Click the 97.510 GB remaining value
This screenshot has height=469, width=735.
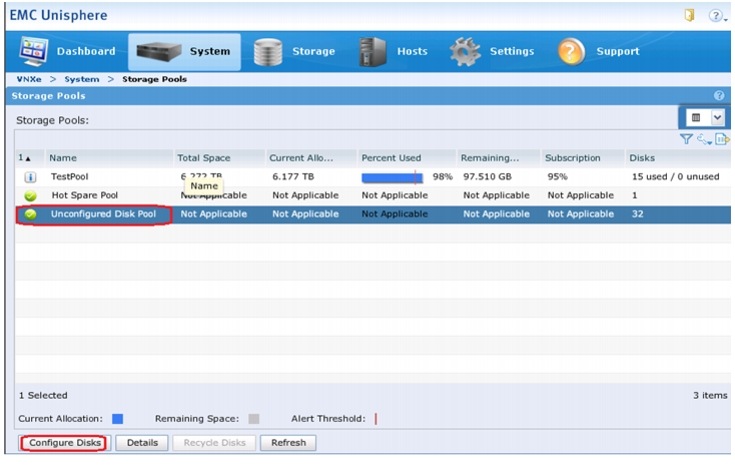point(487,177)
